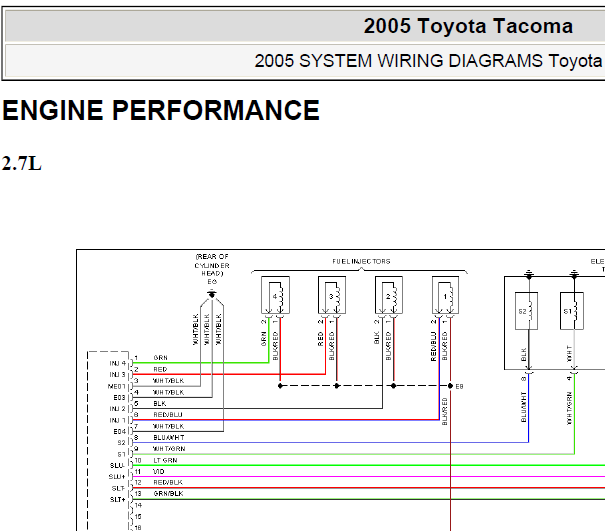Click the "INJ 1" terminal label
The width and height of the screenshot is (605, 531).
click(117, 420)
